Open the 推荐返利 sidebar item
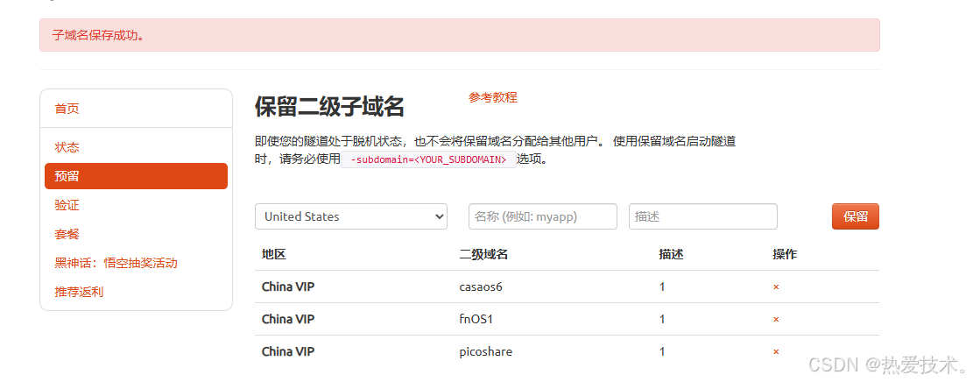The height and width of the screenshot is (382, 980). click(x=80, y=292)
